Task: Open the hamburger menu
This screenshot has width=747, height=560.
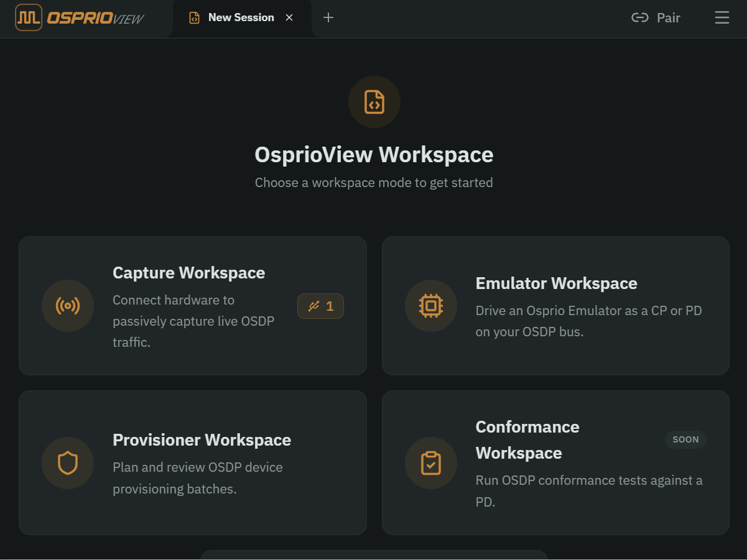Action: click(722, 17)
